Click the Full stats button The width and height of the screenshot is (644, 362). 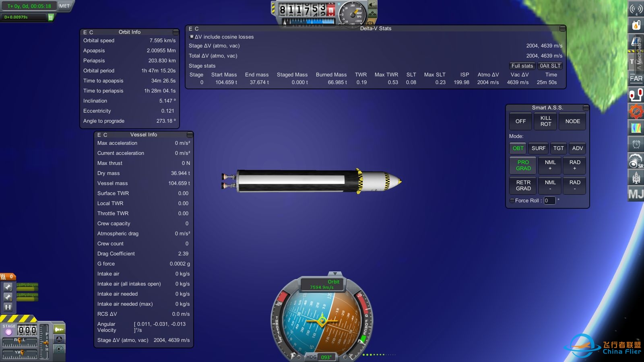[522, 66]
